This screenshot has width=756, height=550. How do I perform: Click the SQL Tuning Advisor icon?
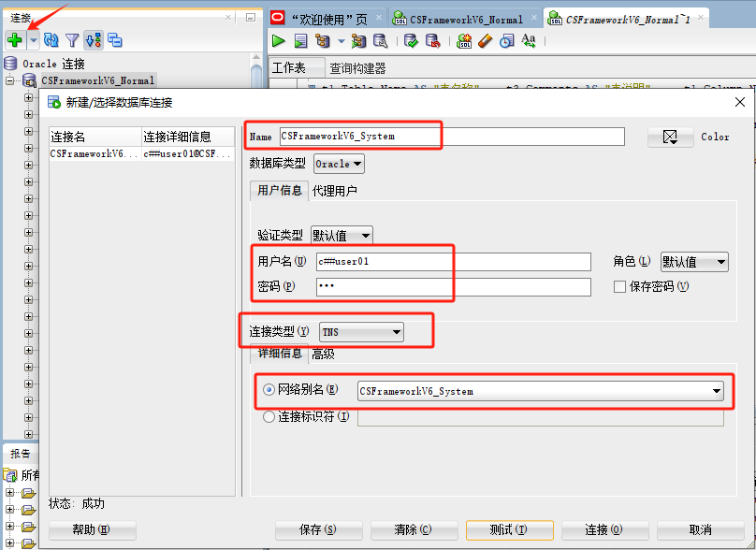[381, 41]
